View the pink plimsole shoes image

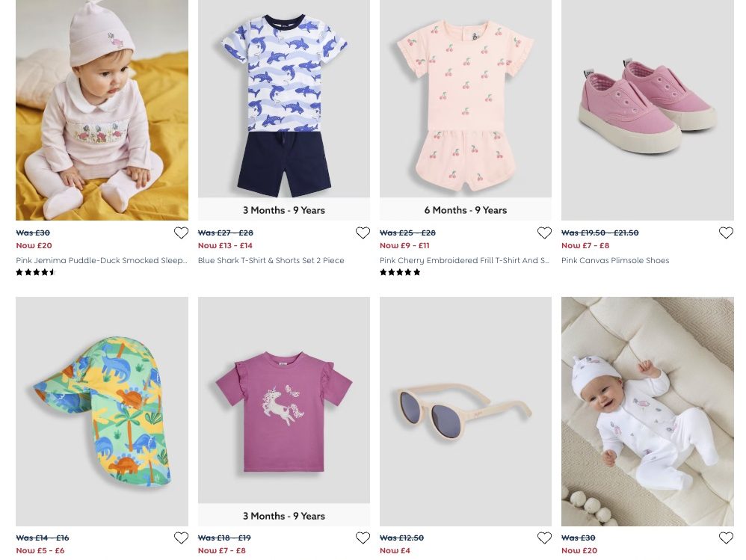tap(647, 110)
